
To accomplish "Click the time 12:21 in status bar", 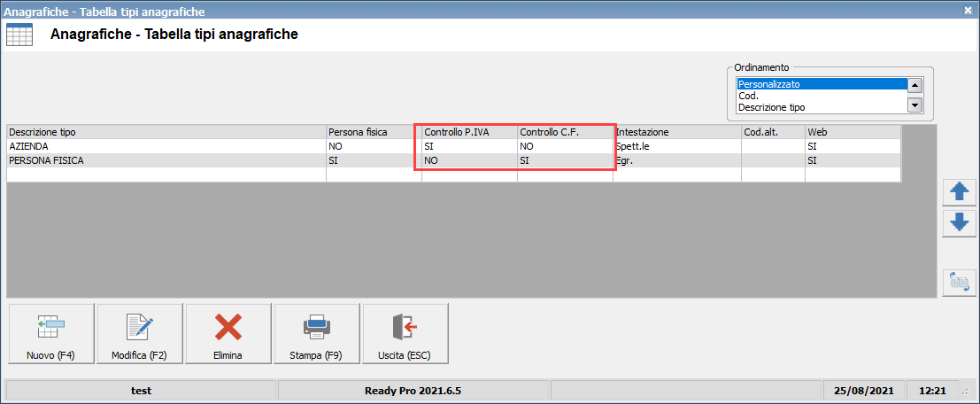I will coord(932,391).
